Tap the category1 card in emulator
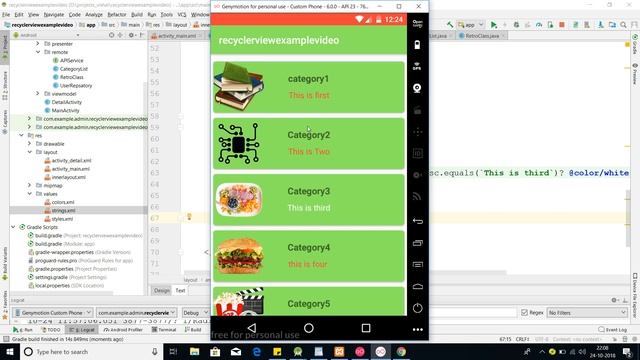This screenshot has height=360, width=640. point(309,87)
